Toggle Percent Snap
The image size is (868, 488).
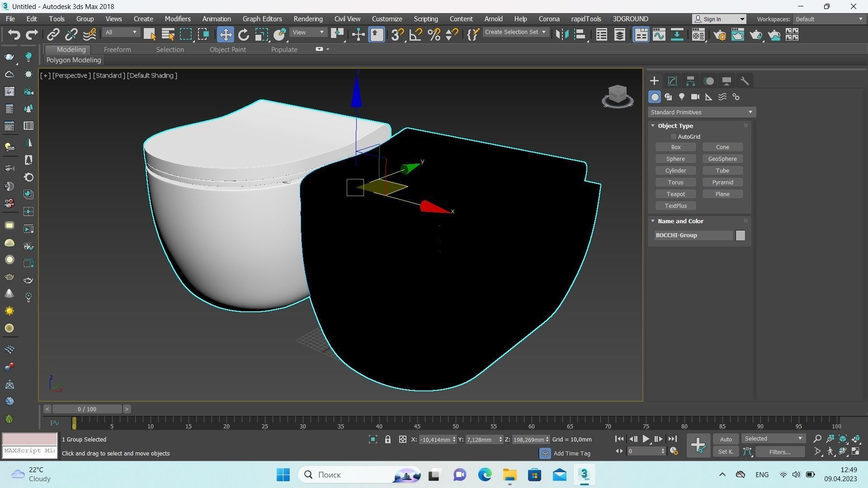point(434,35)
